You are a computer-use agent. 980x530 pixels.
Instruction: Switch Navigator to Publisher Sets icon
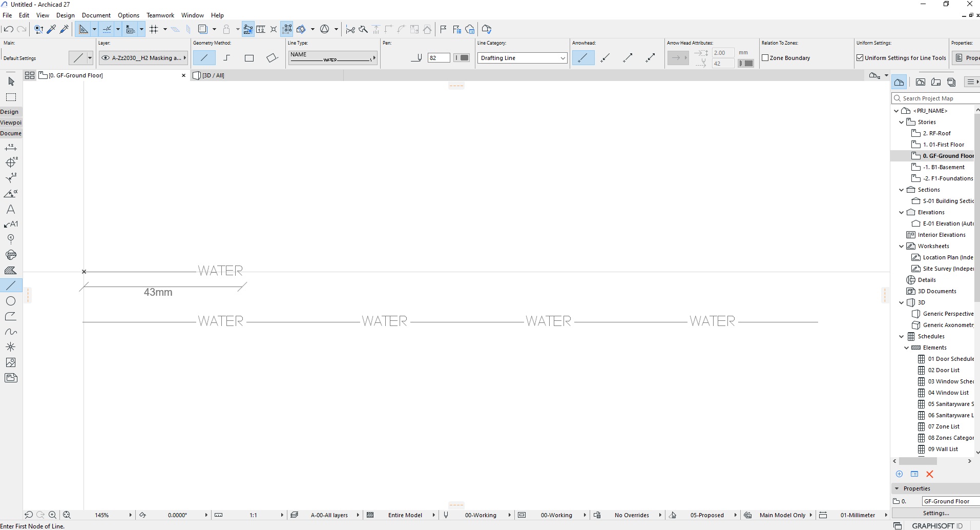(x=952, y=82)
